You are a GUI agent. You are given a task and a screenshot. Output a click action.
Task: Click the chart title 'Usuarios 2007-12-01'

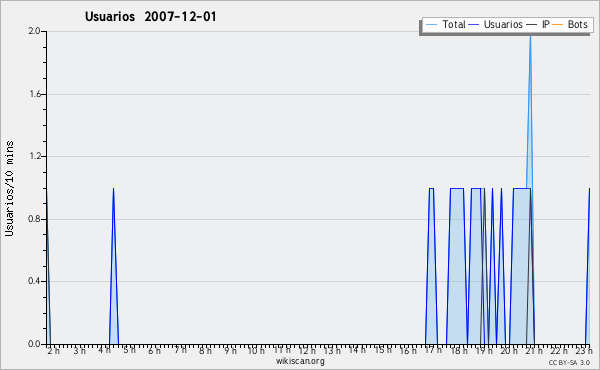151,17
